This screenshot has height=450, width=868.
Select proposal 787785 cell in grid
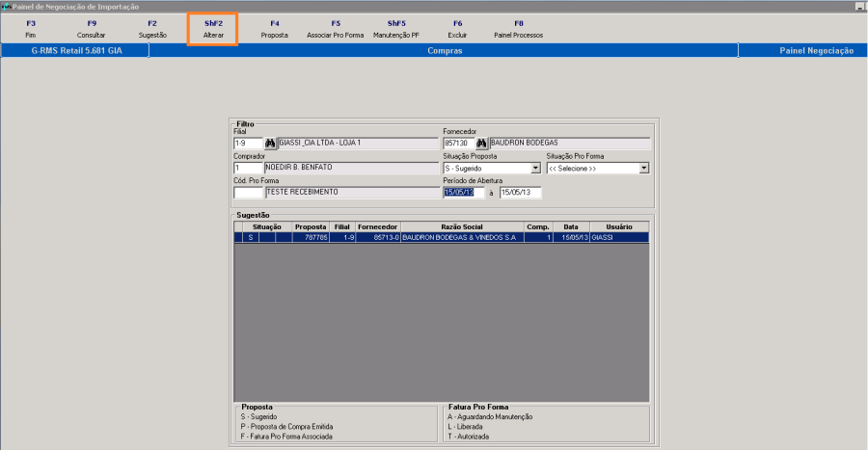(x=311, y=237)
